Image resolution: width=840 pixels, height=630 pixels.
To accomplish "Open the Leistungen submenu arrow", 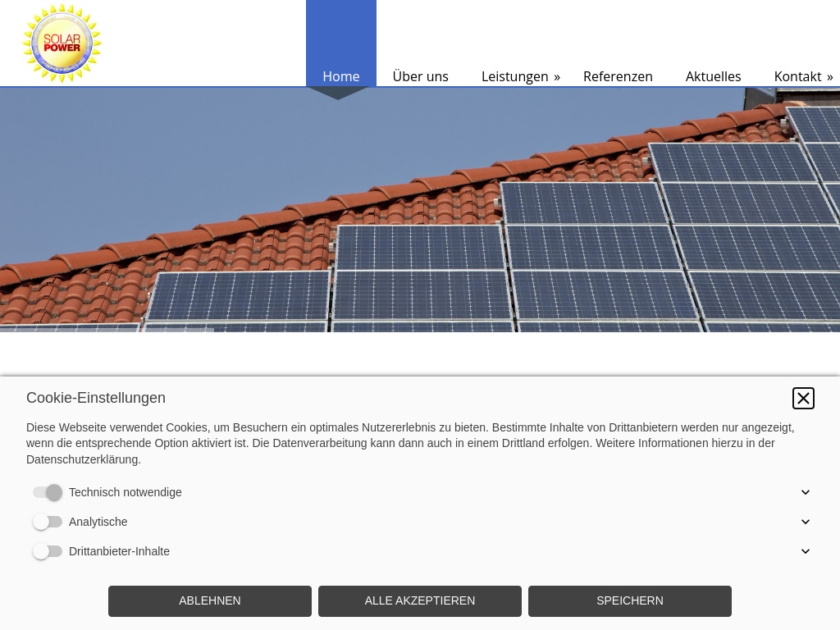I will click(556, 77).
